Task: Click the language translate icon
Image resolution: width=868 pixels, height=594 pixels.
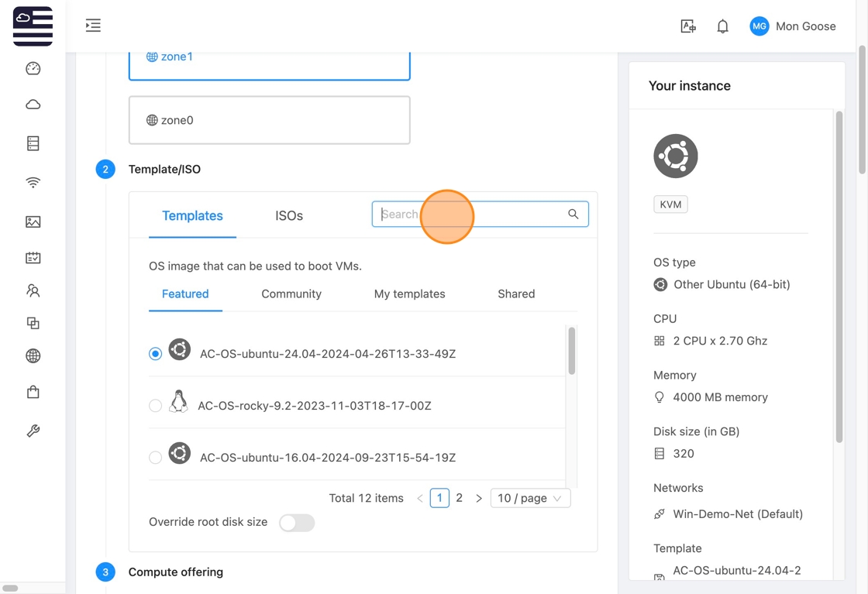Action: (687, 26)
